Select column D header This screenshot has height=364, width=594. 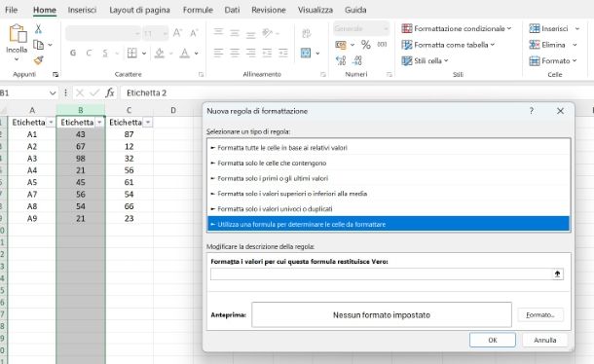[x=173, y=110]
